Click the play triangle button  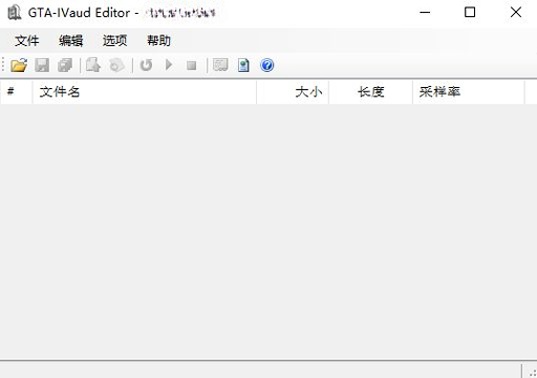tap(169, 65)
